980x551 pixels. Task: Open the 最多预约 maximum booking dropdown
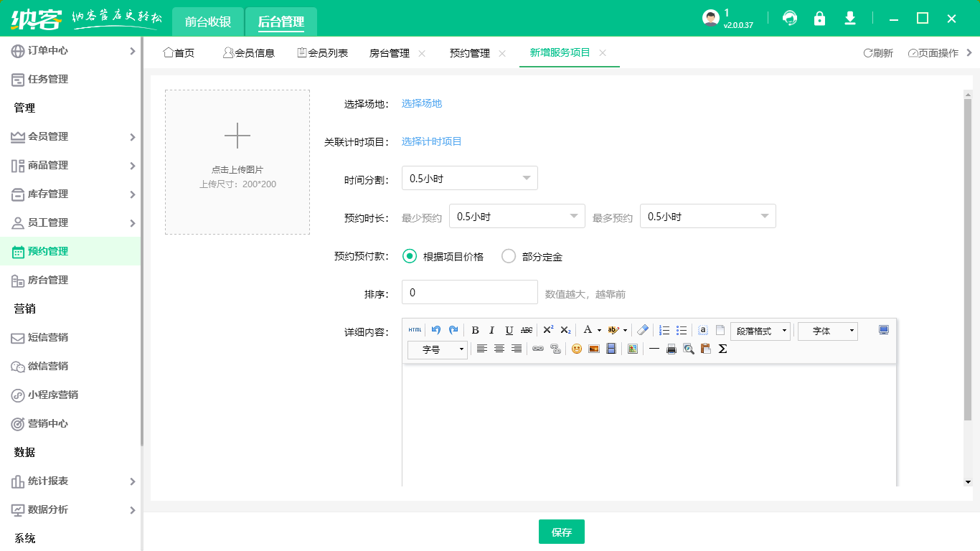point(707,215)
